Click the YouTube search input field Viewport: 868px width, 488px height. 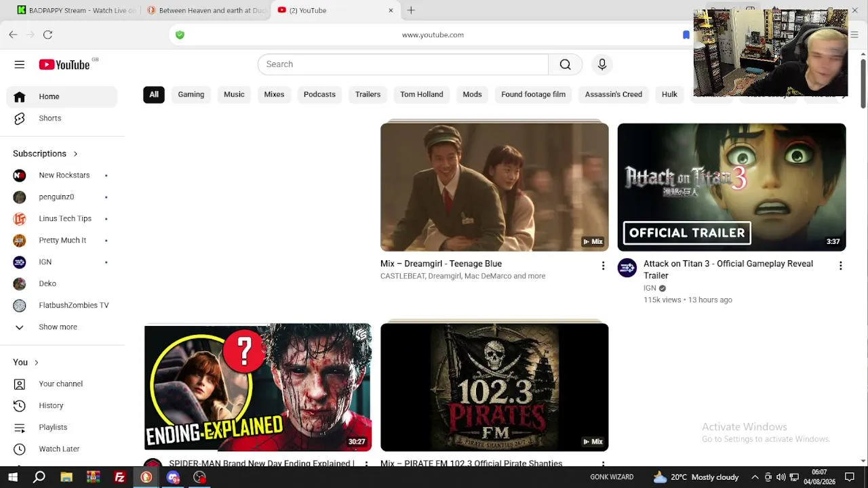[x=403, y=64]
